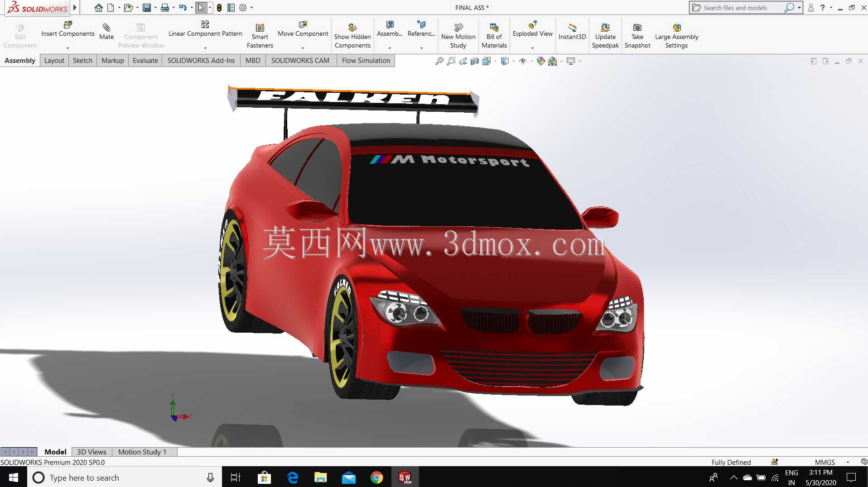The image size is (868, 487).
Task: Click Show Hidden Components
Action: click(x=352, y=36)
